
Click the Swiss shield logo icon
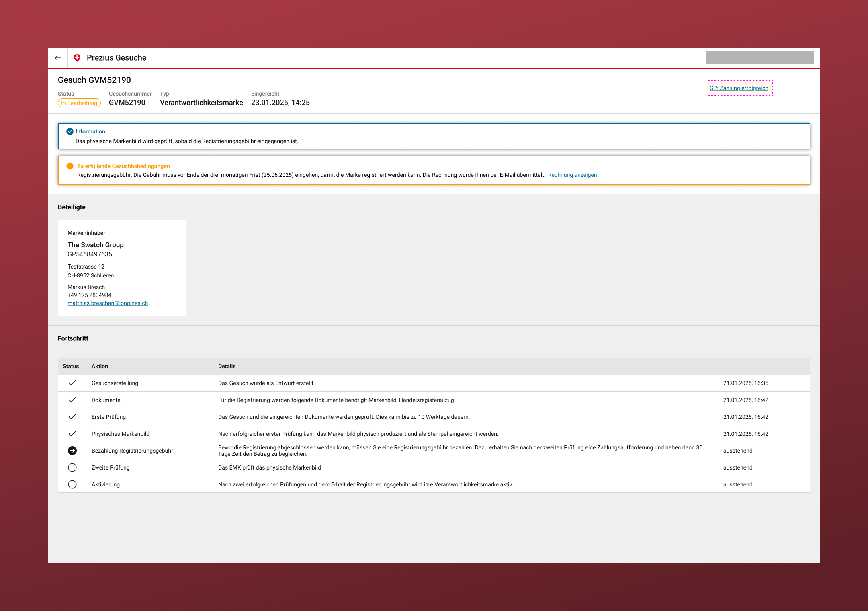coord(77,58)
